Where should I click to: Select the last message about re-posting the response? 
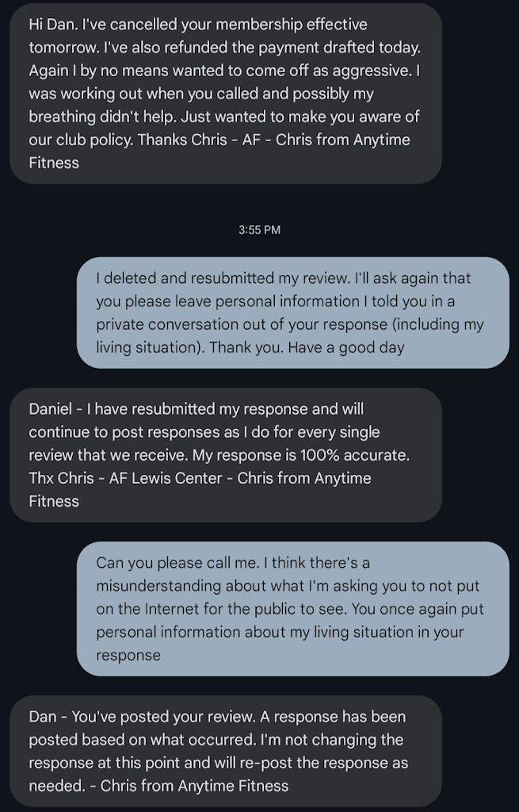pyautogui.click(x=225, y=751)
